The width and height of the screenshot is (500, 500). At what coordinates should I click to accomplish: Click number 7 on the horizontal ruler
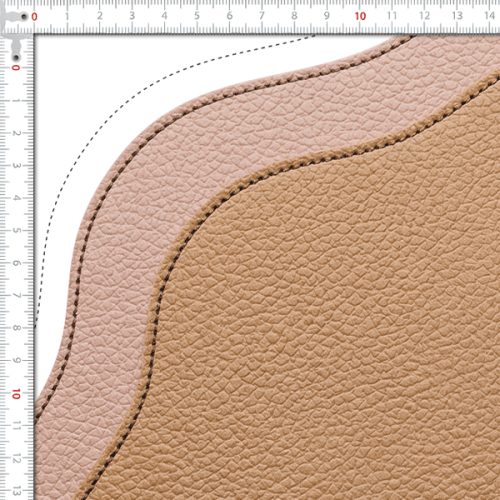pyautogui.click(x=262, y=16)
